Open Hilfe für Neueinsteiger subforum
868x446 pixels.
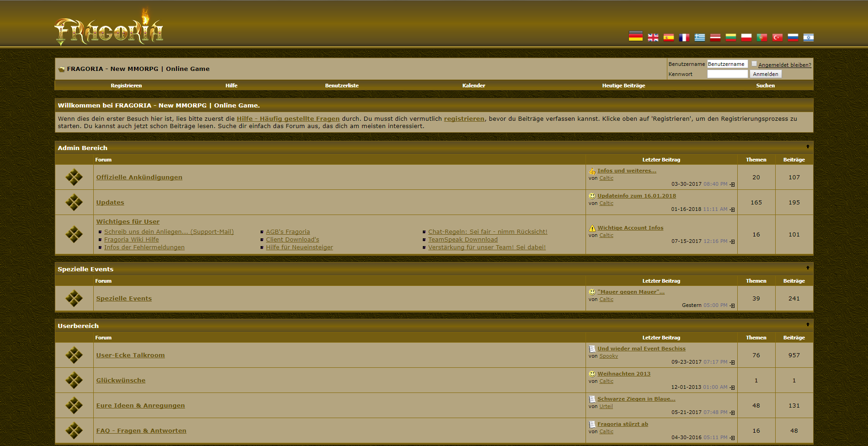point(299,247)
